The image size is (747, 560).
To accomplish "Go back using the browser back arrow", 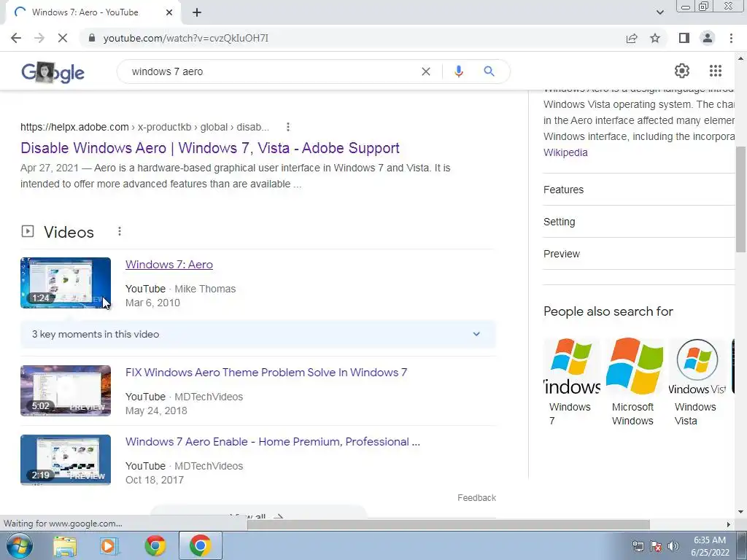I will [16, 38].
